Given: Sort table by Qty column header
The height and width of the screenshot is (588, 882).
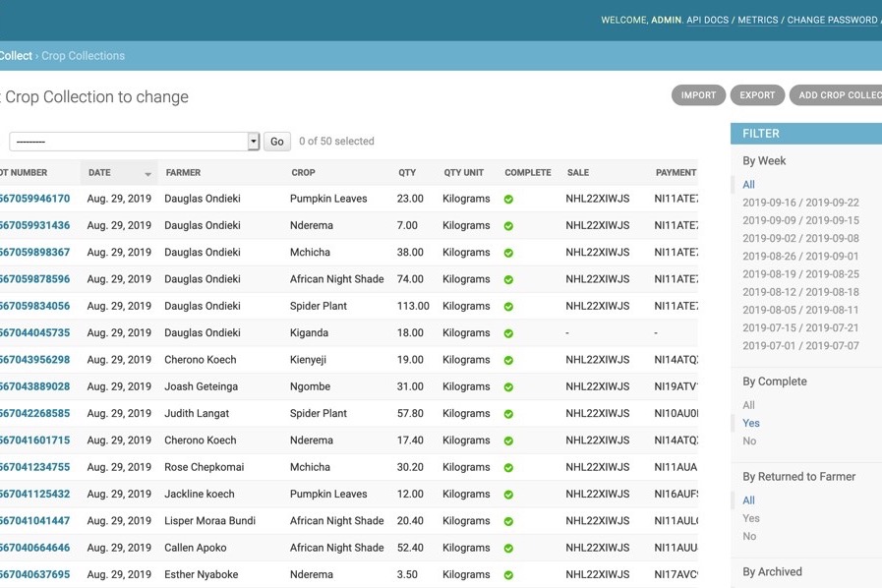Looking at the screenshot, I should (x=407, y=173).
